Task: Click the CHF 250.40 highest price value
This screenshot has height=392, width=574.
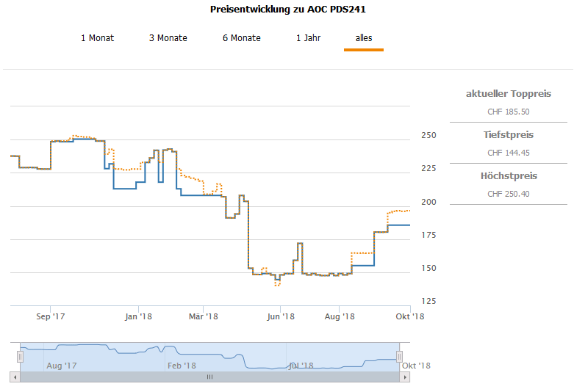Action: pyautogui.click(x=509, y=194)
